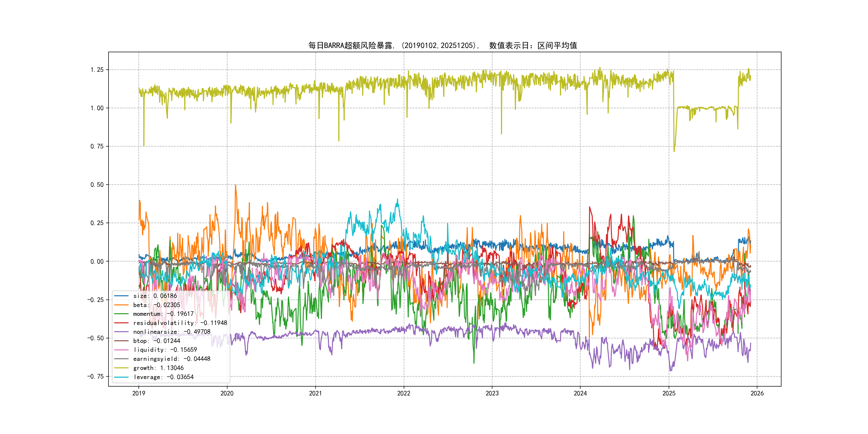The height and width of the screenshot is (434, 868).
Task: Click the 2019 x-axis tick label
Action: [139, 393]
